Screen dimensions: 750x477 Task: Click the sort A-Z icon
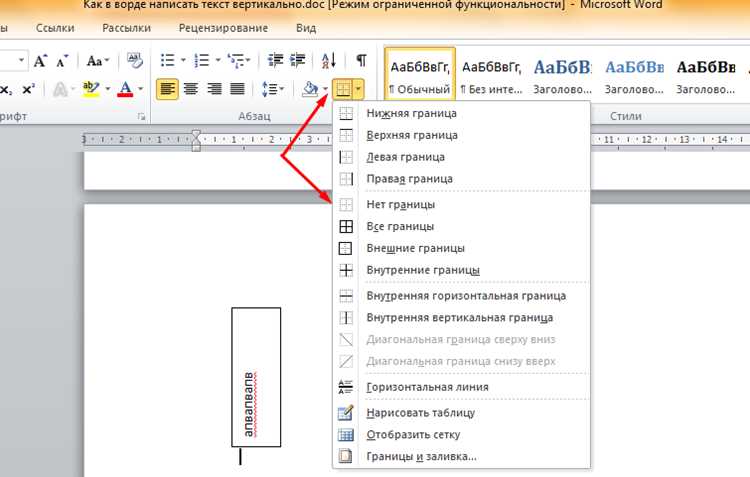(329, 60)
